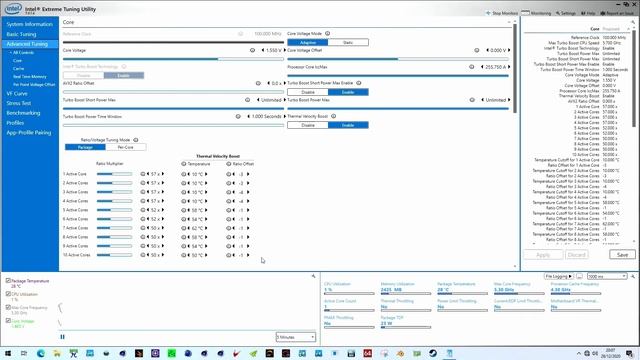640x360 pixels.
Task: Click info icon next to Temperature column header
Action: tap(184, 164)
